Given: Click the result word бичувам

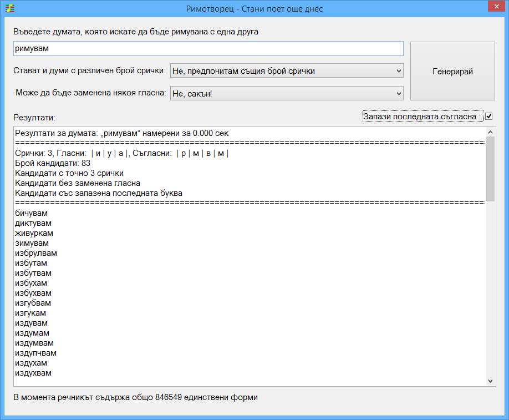Looking at the screenshot, I should point(31,213).
